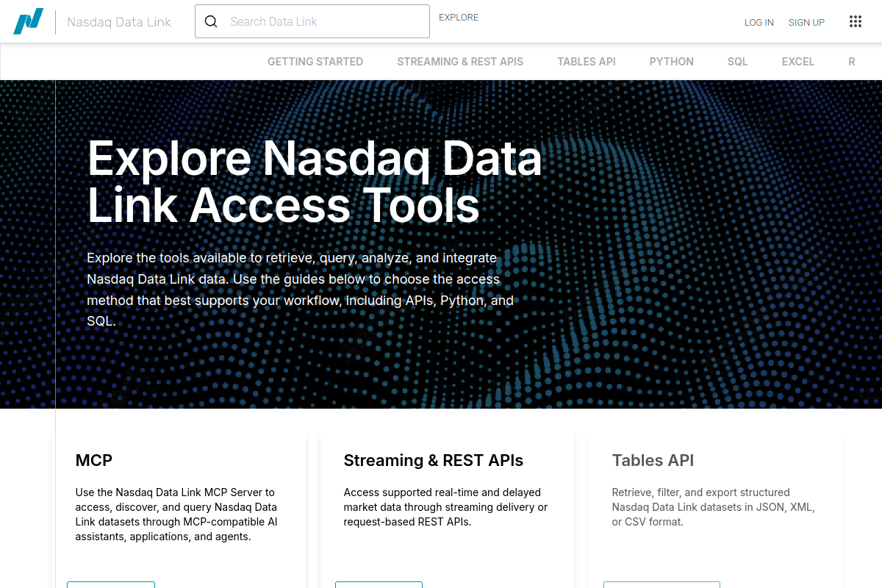This screenshot has height=588, width=882.
Task: Click the MCP card heading
Action: pyautogui.click(x=94, y=461)
